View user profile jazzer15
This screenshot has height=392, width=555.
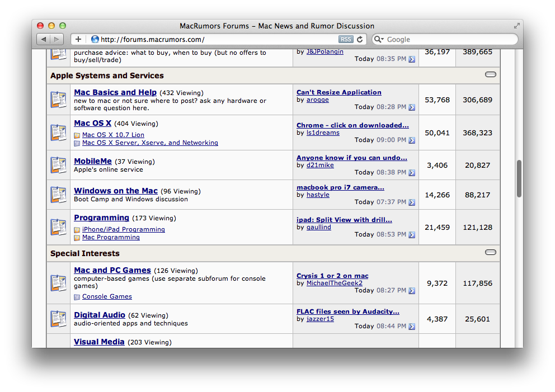coord(320,319)
